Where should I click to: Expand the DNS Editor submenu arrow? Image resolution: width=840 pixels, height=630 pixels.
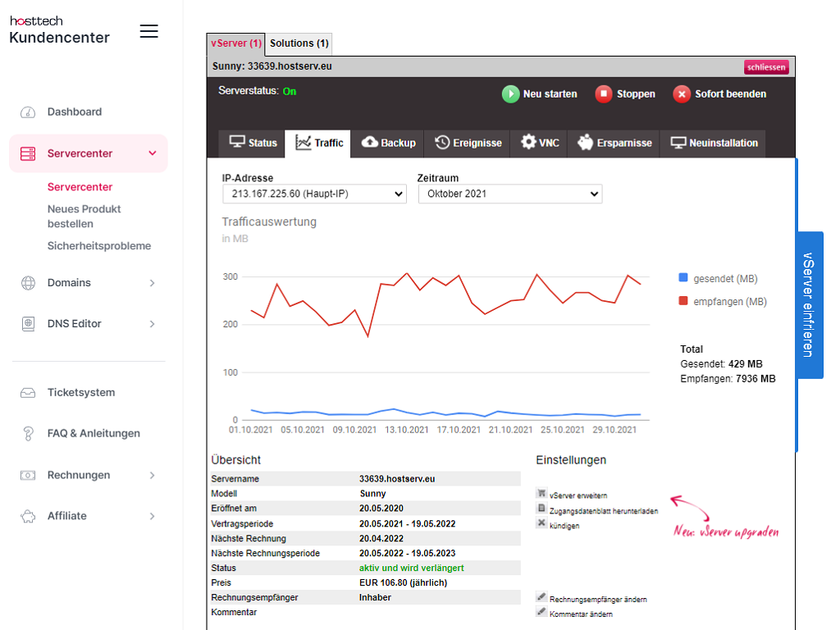tap(152, 324)
